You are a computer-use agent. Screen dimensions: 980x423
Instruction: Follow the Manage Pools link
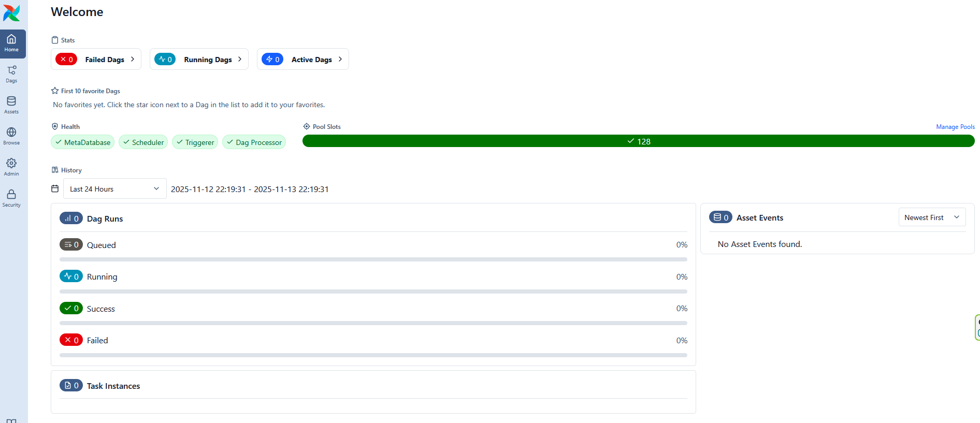coord(955,127)
